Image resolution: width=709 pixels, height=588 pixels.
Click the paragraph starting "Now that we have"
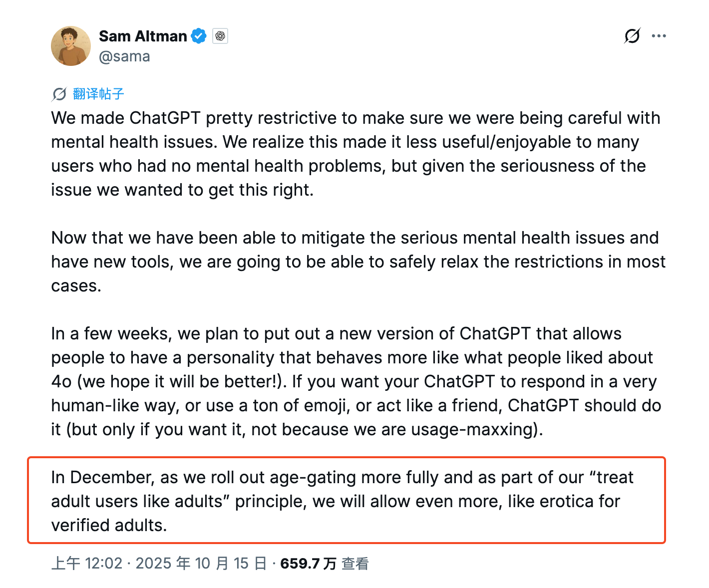coord(350,262)
